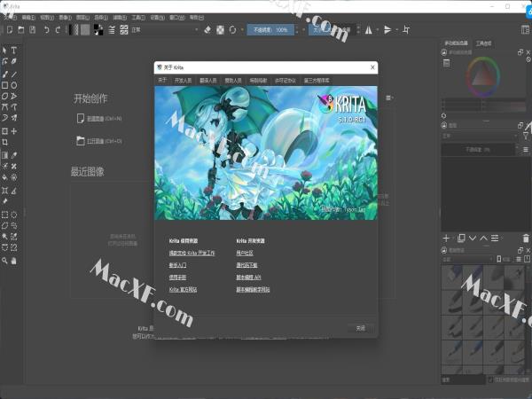Screen dimensions: 532x399
Task: Select the Pan hand tool
Action: [x=14, y=261]
